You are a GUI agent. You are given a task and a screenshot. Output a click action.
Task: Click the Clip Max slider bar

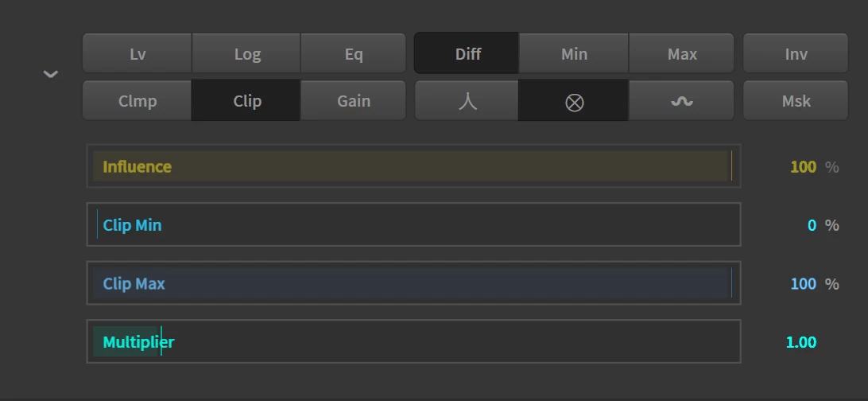[413, 283]
